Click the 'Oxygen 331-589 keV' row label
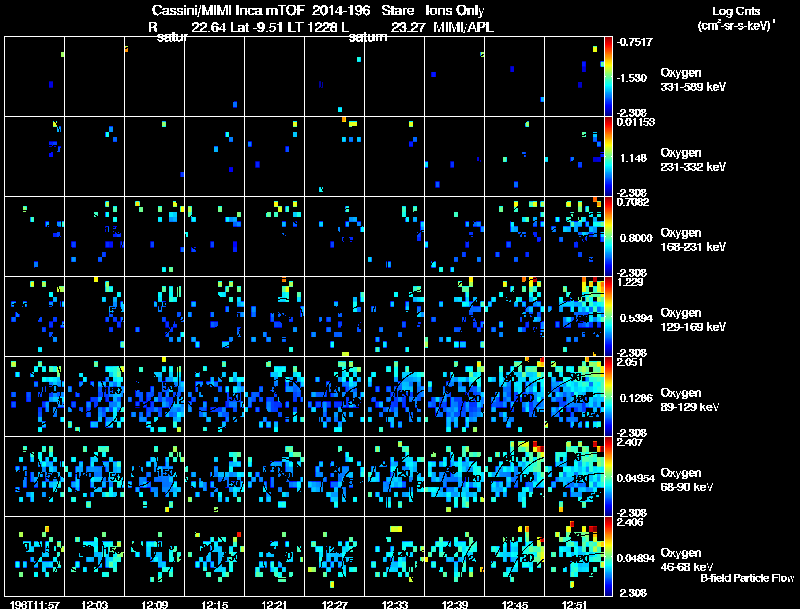Viewport: 800px width, 609px height. [693, 80]
